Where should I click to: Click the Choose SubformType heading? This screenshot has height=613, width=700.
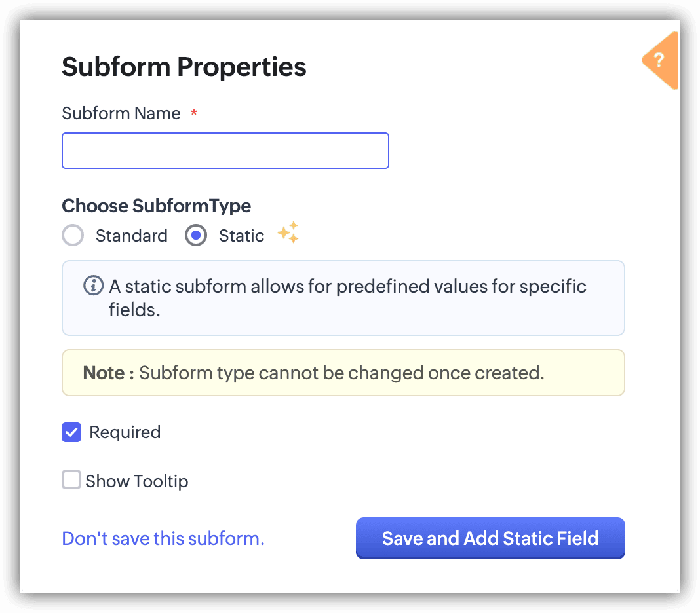(x=156, y=206)
